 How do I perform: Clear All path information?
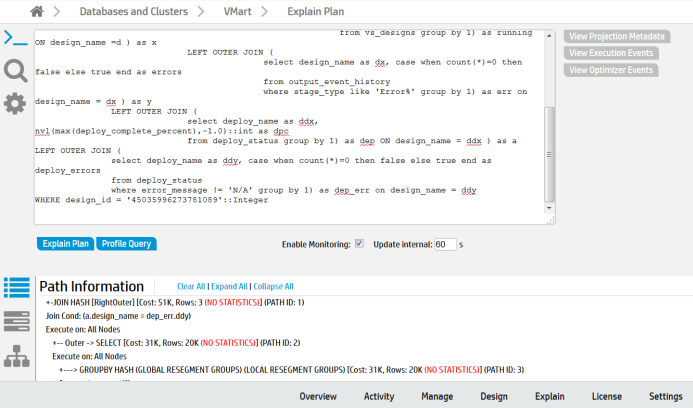tap(191, 287)
